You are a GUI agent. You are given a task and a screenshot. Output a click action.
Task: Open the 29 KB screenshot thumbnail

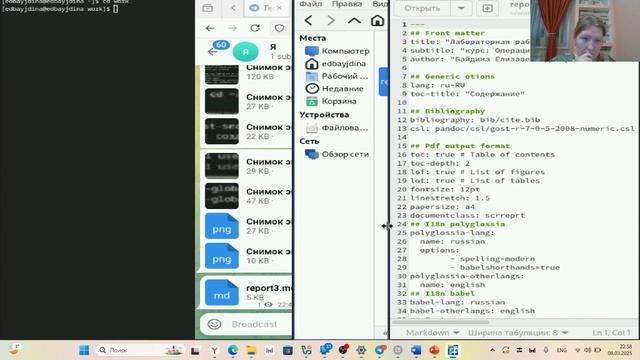point(222,166)
